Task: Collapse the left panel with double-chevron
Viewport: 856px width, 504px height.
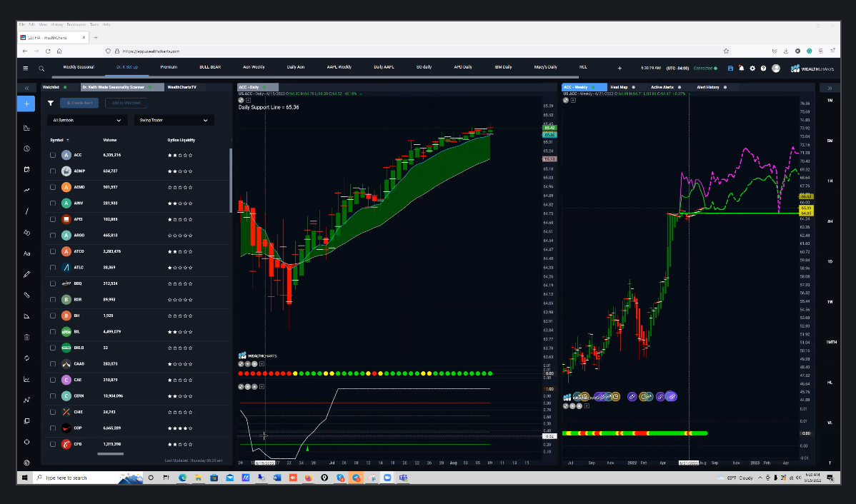Action: click(26, 88)
